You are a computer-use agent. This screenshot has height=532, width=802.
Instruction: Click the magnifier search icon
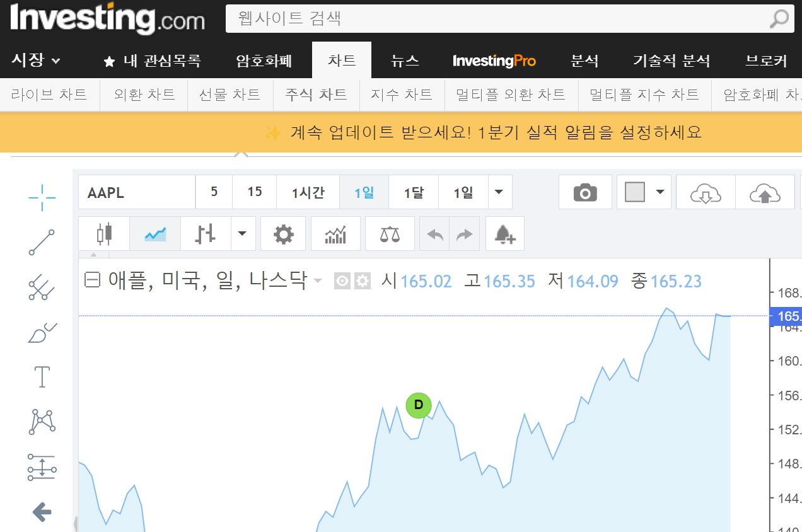click(780, 18)
